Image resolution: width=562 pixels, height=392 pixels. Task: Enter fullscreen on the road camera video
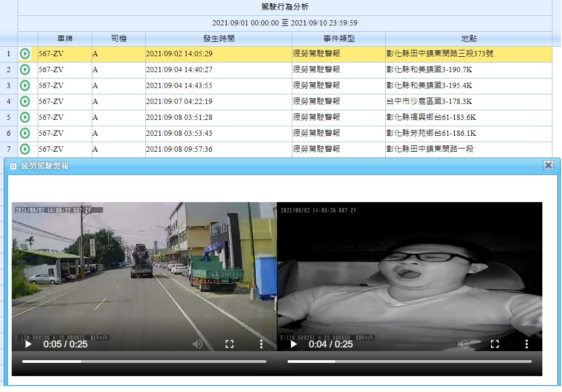(229, 344)
